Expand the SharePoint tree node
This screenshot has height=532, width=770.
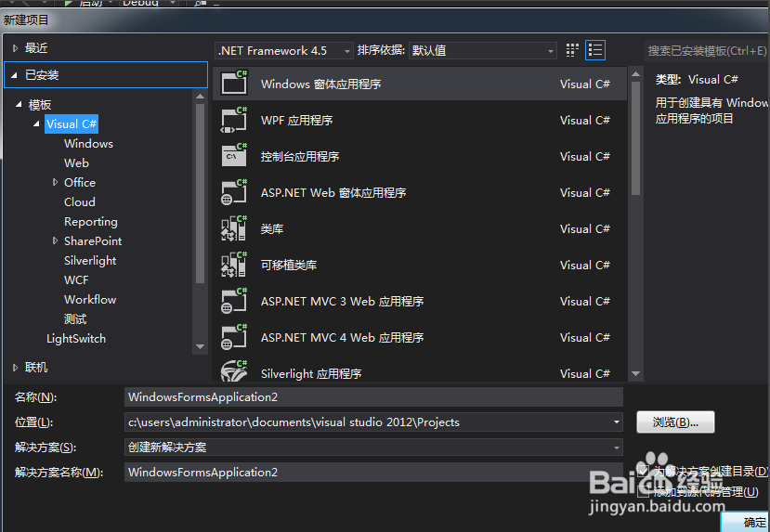pyautogui.click(x=55, y=240)
